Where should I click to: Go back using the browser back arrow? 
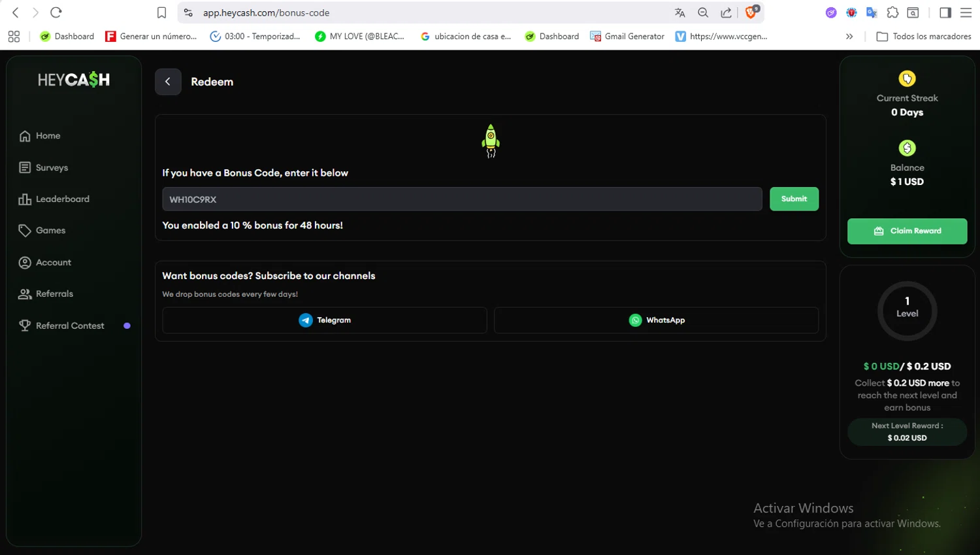point(16,12)
